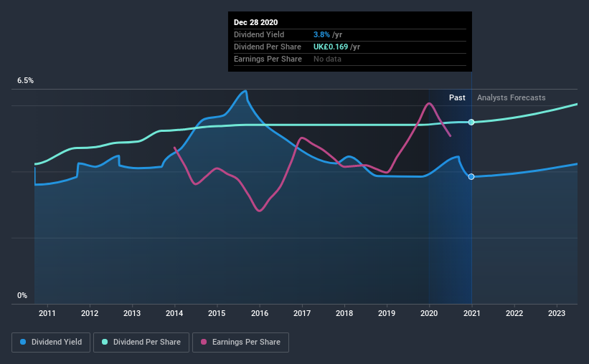This screenshot has width=589, height=364.
Task: Click the 3.8% dividend yield value in tooltip
Action: pyautogui.click(x=321, y=34)
